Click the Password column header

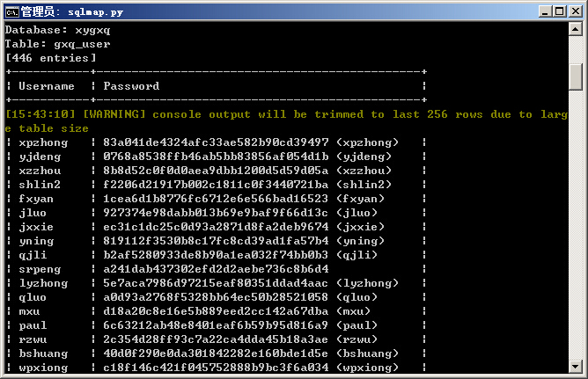pos(131,86)
